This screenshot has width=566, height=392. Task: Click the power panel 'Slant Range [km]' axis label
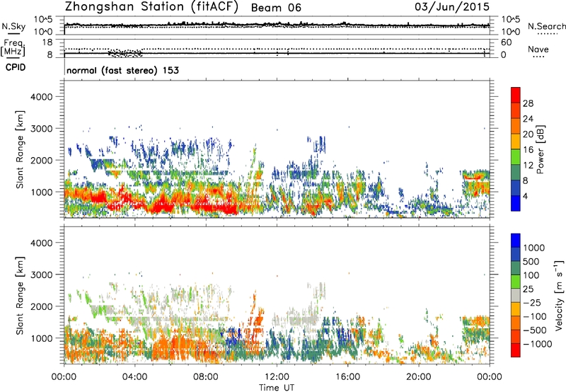point(20,149)
